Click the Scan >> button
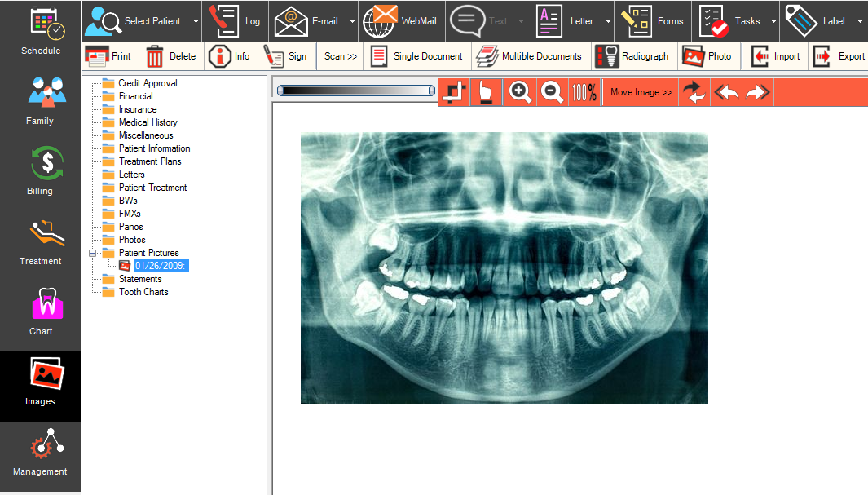The image size is (868, 495). (x=341, y=56)
